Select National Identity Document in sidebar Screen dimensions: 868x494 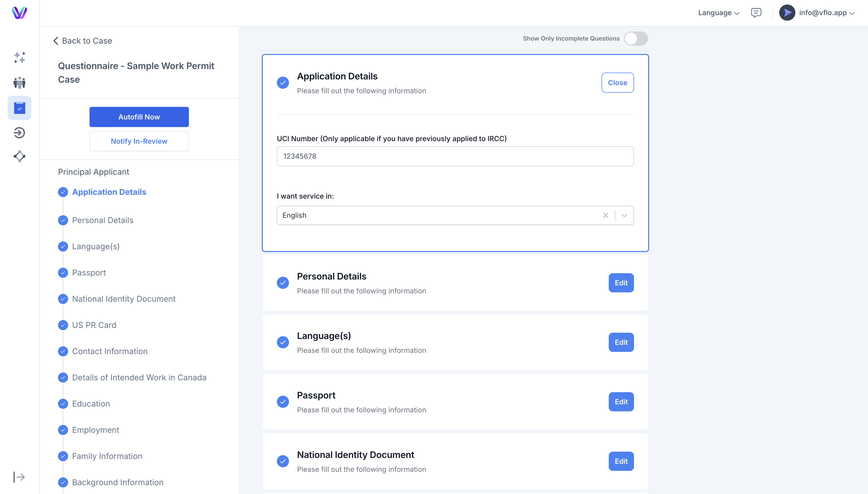pos(124,299)
